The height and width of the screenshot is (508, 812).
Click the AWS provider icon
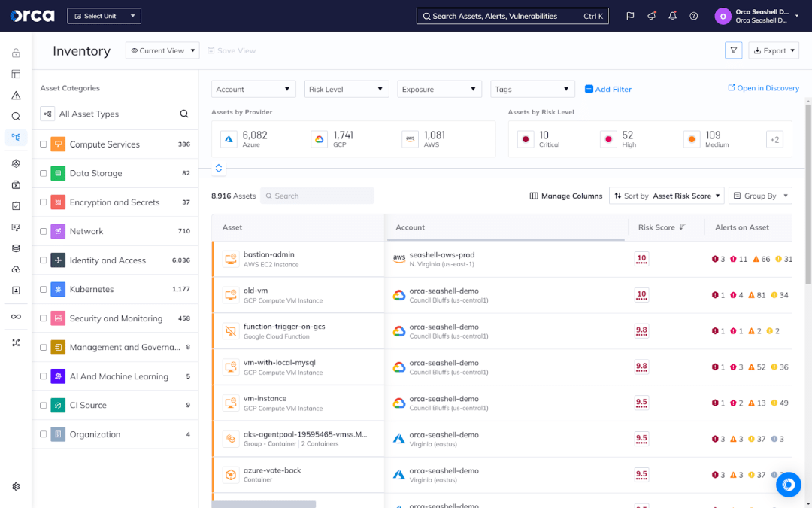tap(411, 139)
